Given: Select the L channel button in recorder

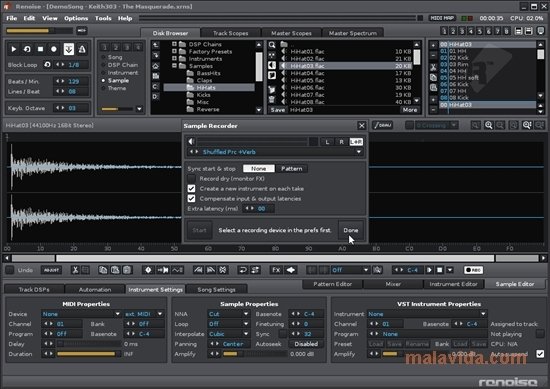Looking at the screenshot, I should click(327, 142).
